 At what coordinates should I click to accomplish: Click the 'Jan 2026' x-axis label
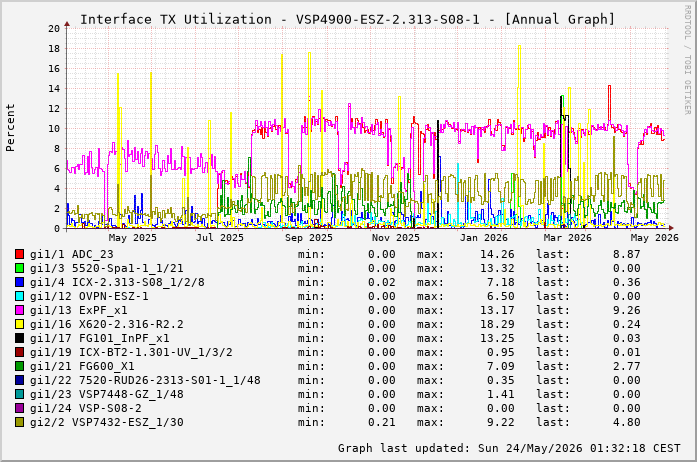coord(484,237)
